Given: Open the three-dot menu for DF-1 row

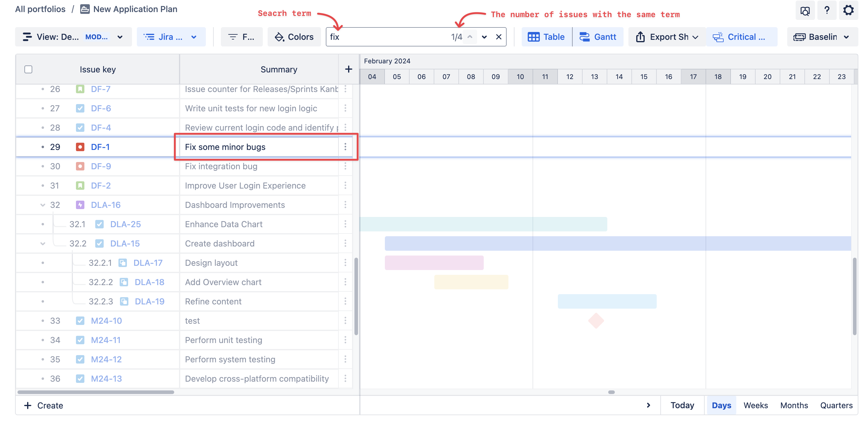Looking at the screenshot, I should 345,147.
